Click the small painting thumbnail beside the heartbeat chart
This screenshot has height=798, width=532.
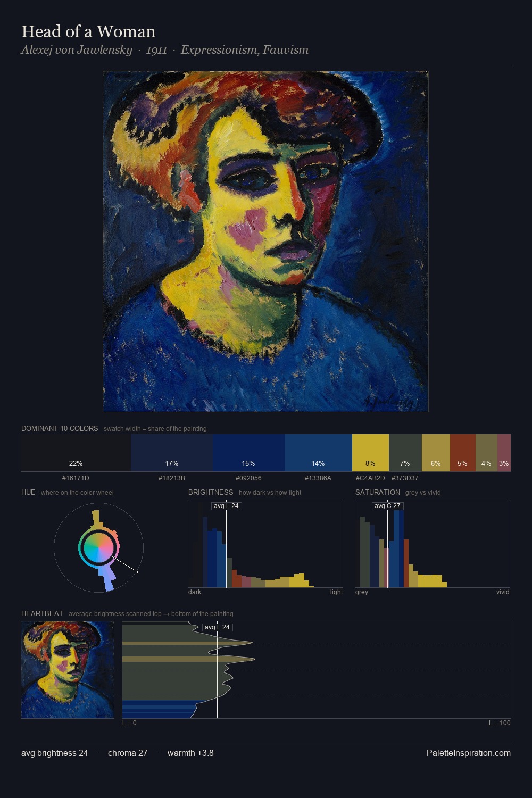[68, 670]
